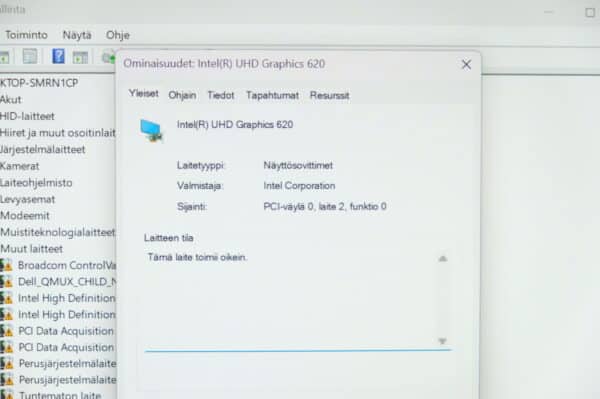600x399 pixels.
Task: Switch to the Yleiset tab
Action: [143, 93]
